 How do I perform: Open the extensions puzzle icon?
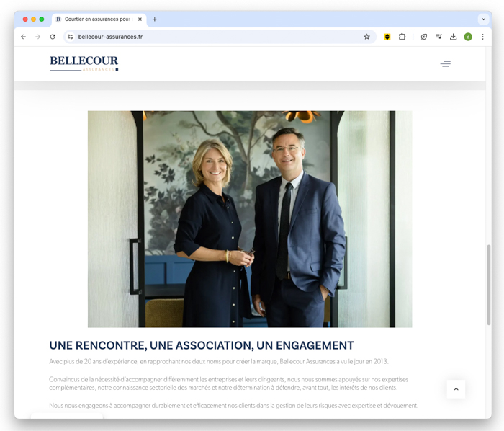(x=402, y=37)
